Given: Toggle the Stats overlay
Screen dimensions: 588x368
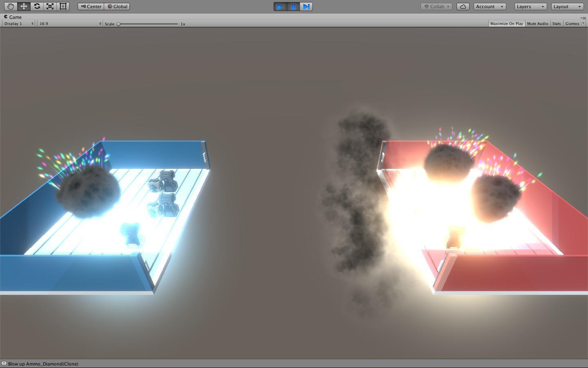Looking at the screenshot, I should pyautogui.click(x=557, y=24).
